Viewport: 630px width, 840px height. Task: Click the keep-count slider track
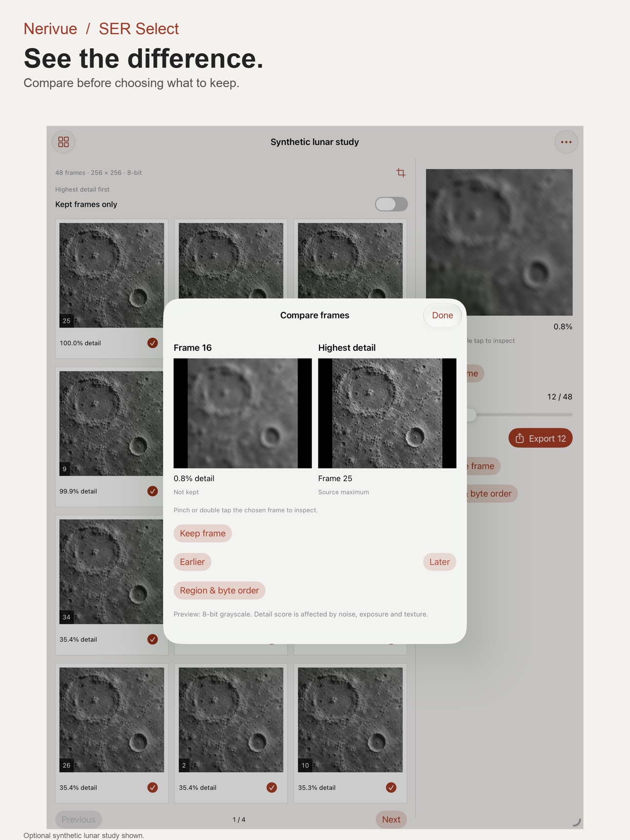[x=520, y=415]
